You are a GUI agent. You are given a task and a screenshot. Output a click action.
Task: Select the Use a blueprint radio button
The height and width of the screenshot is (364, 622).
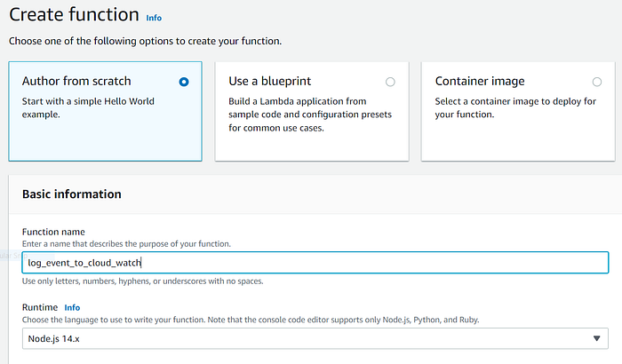pyautogui.click(x=390, y=82)
